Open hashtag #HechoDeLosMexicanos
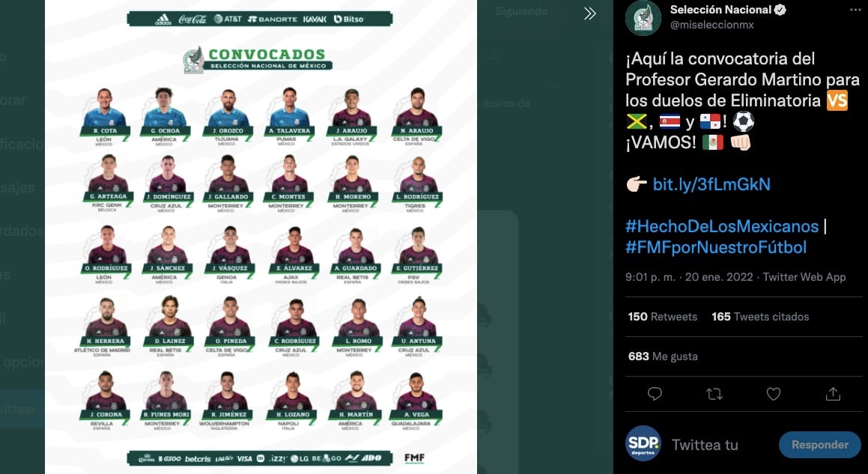The width and height of the screenshot is (868, 474). [722, 226]
